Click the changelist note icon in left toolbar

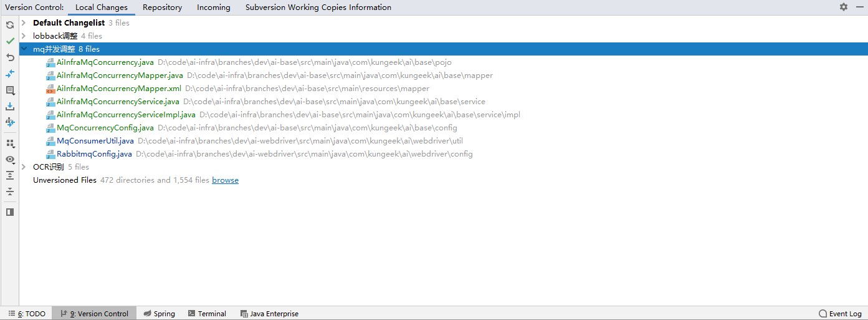click(10, 90)
